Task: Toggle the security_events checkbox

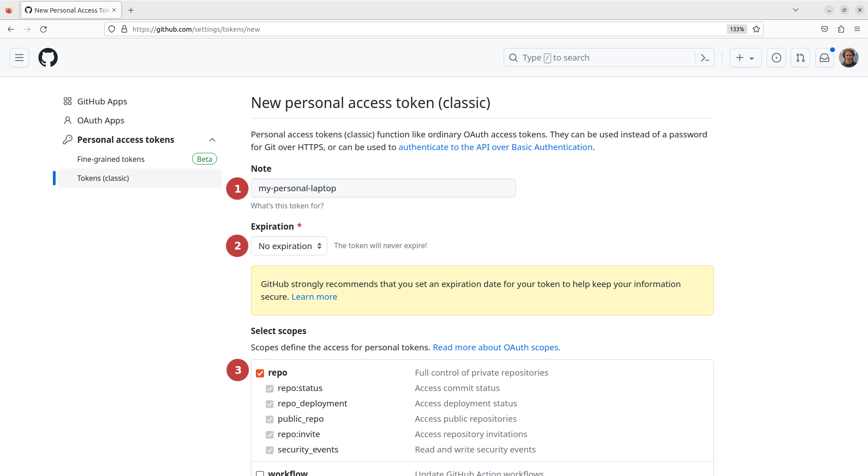Action: [270, 450]
